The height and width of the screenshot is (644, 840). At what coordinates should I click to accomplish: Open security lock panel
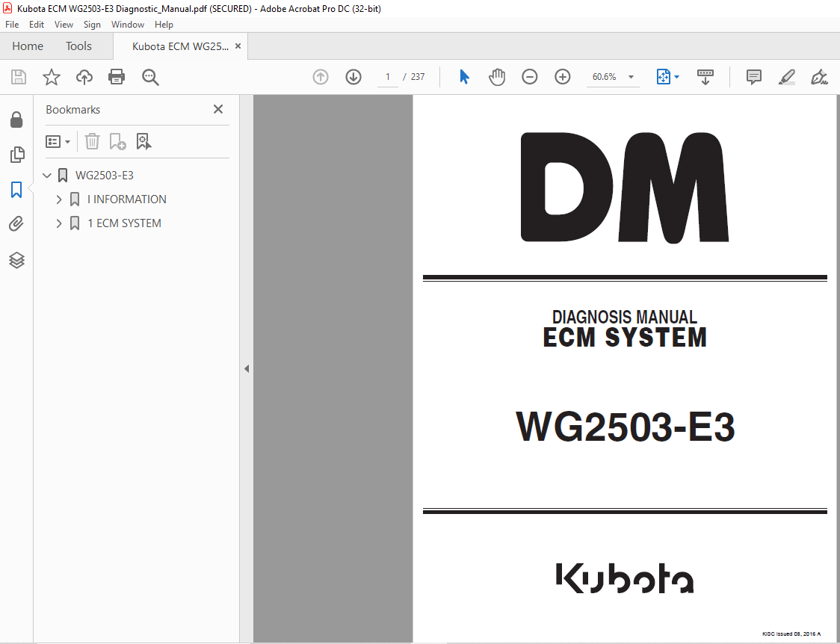tap(16, 120)
